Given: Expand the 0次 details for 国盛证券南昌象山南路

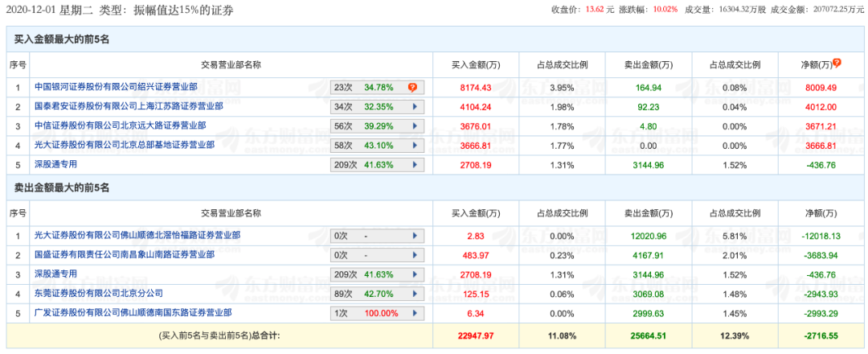Looking at the screenshot, I should (415, 255).
